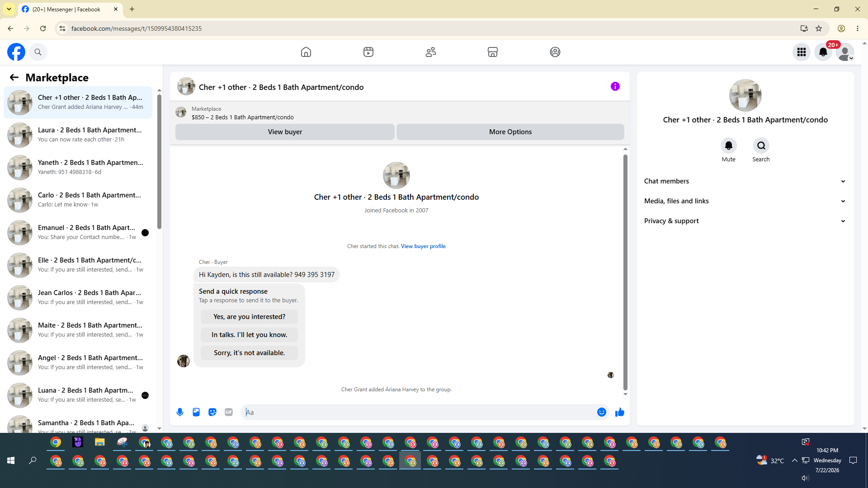Reload the page with the refresh icon
Screen dimensions: 868x488
click(x=43, y=28)
